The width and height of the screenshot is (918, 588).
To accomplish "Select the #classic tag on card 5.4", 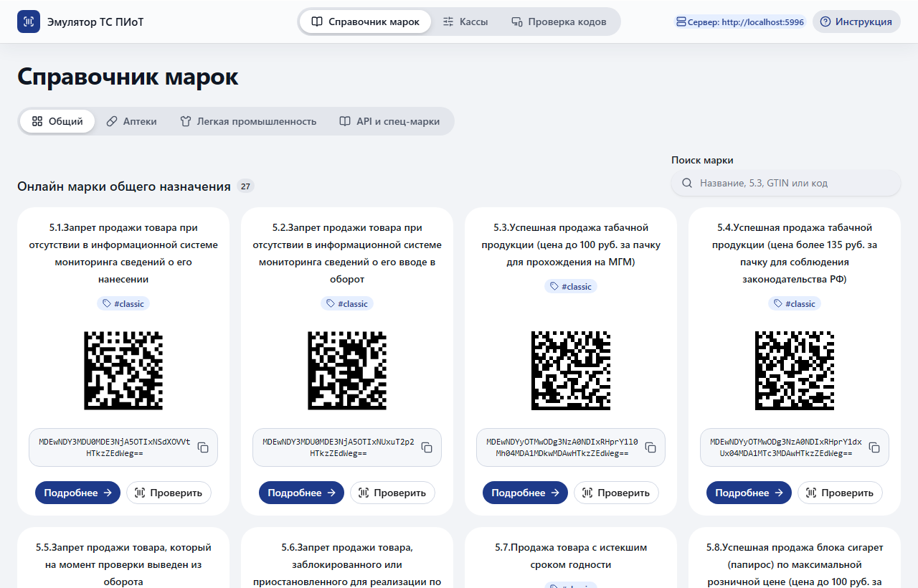I will pos(795,303).
